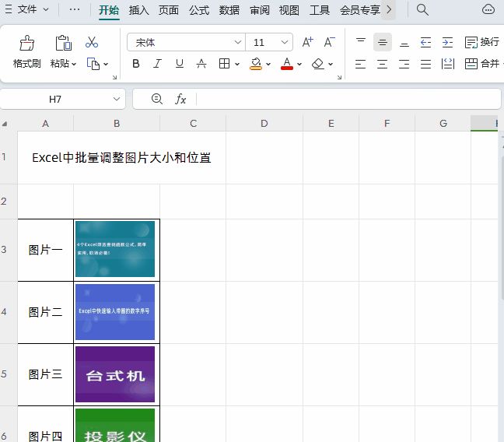Align text to top of cell
This screenshot has width=504, height=442.
pos(361,42)
